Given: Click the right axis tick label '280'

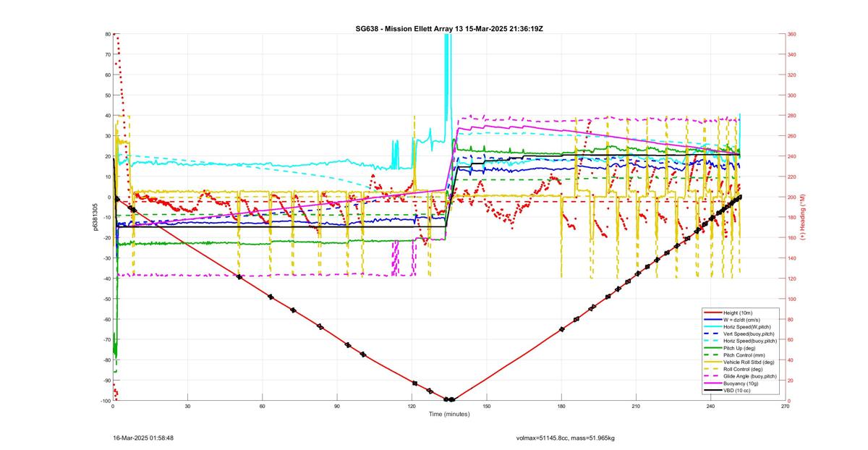Looking at the screenshot, I should 792,116.
